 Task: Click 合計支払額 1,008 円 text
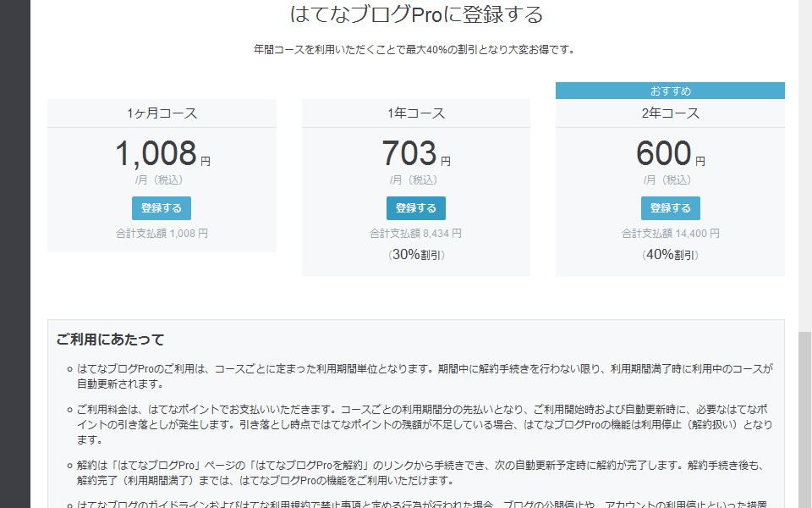(162, 234)
